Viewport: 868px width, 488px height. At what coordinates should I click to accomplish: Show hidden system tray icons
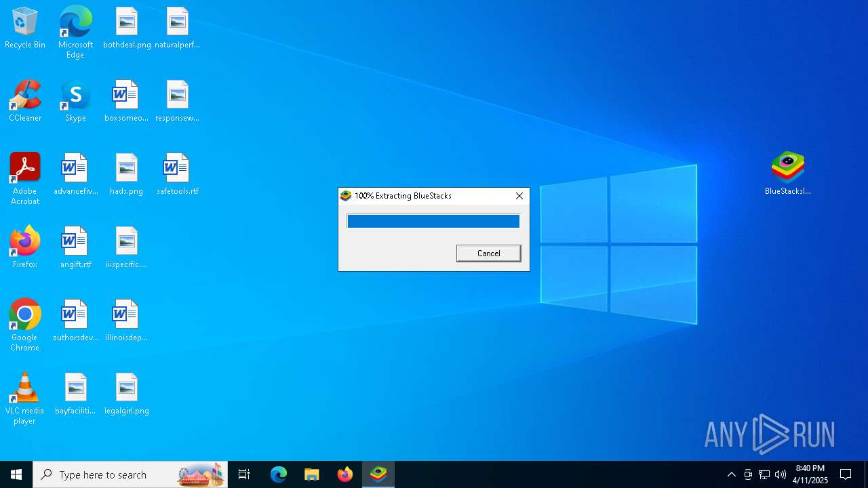(x=732, y=474)
